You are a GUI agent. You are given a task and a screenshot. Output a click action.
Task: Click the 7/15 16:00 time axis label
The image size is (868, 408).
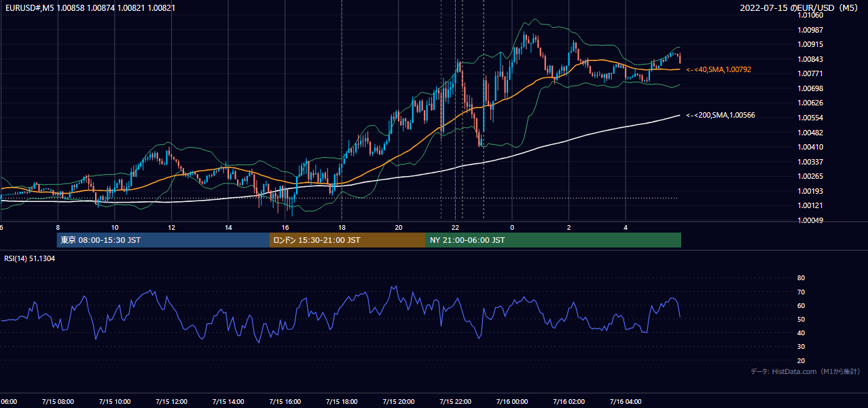tap(285, 401)
